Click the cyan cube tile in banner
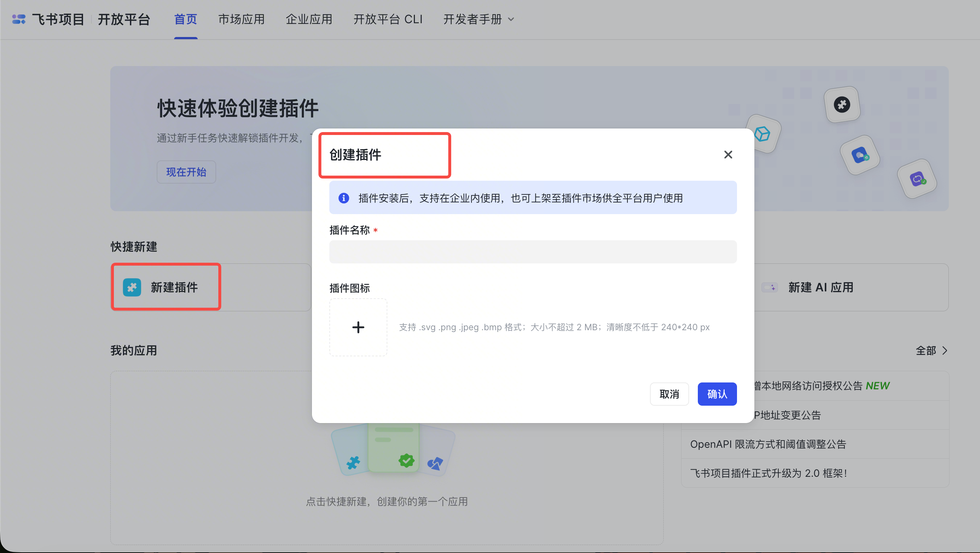The width and height of the screenshot is (980, 553). (762, 134)
